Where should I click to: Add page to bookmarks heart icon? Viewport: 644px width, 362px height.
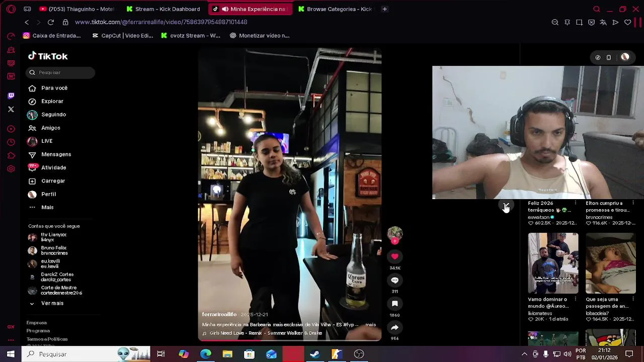pos(627,23)
